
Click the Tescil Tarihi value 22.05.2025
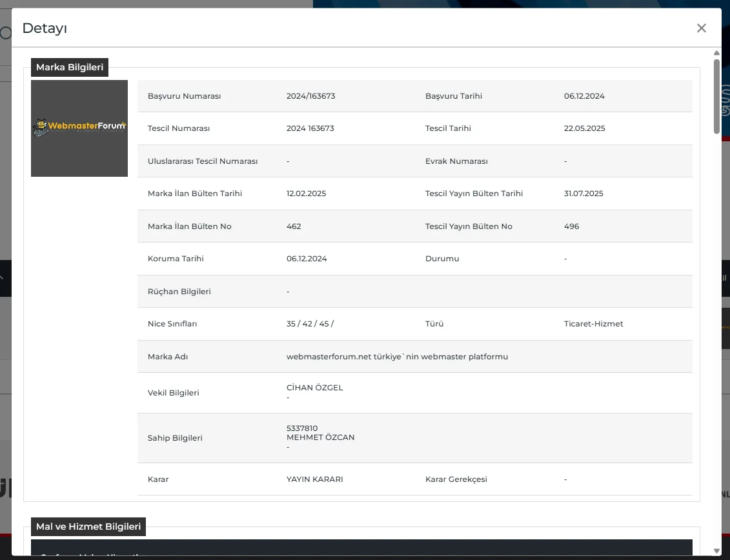584,128
